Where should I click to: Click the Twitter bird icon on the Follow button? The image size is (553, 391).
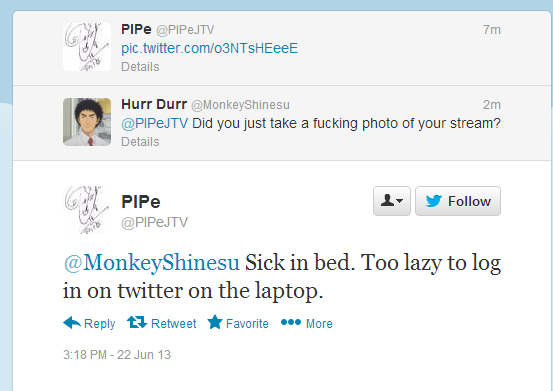434,201
